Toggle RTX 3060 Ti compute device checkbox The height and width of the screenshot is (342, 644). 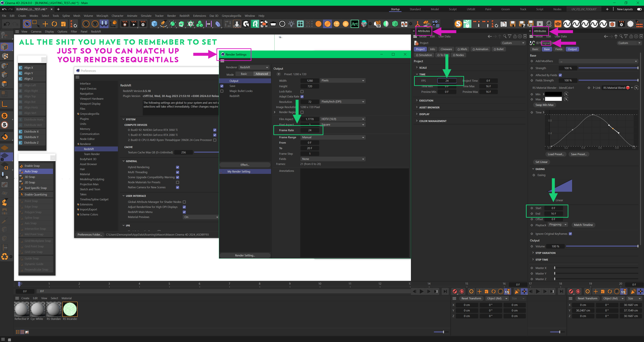(215, 130)
